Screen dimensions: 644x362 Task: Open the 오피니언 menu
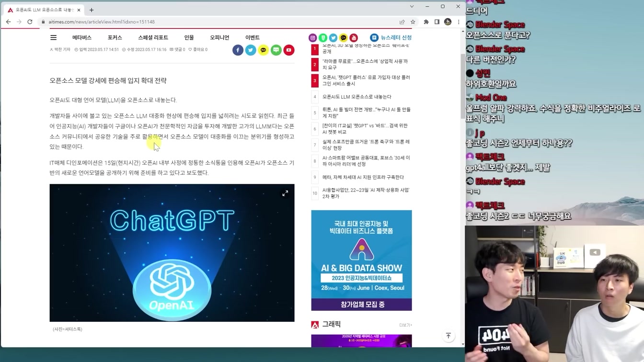coord(219,37)
